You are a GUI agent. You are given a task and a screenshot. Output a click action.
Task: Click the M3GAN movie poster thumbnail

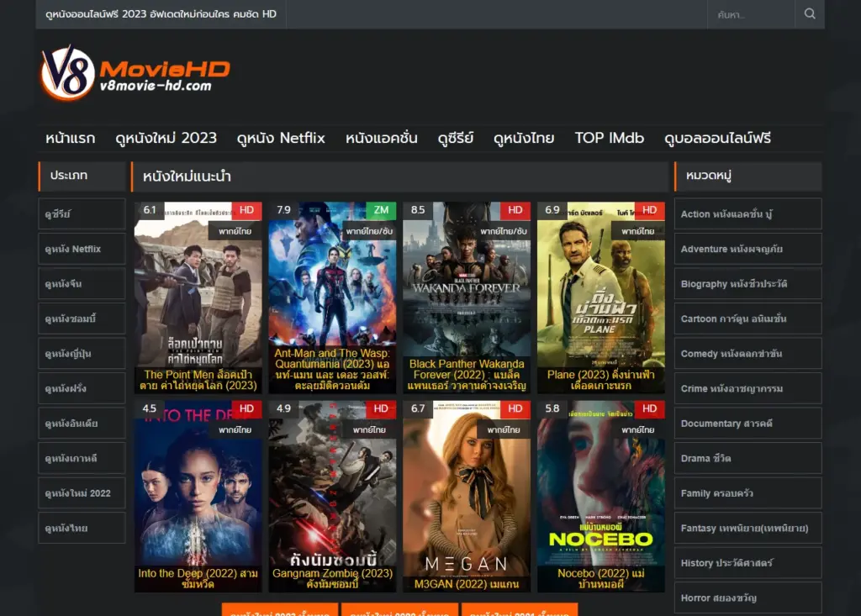(x=467, y=487)
